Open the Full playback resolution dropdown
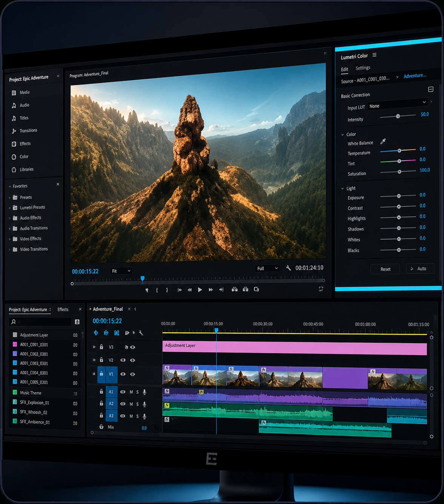Image resolution: width=444 pixels, height=504 pixels. pyautogui.click(x=267, y=268)
